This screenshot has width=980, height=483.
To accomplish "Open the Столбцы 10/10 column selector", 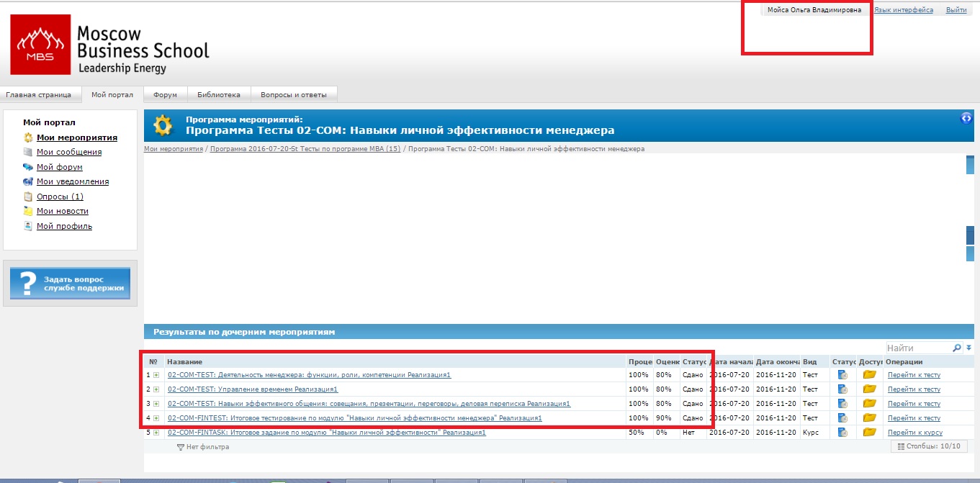I will (929, 447).
